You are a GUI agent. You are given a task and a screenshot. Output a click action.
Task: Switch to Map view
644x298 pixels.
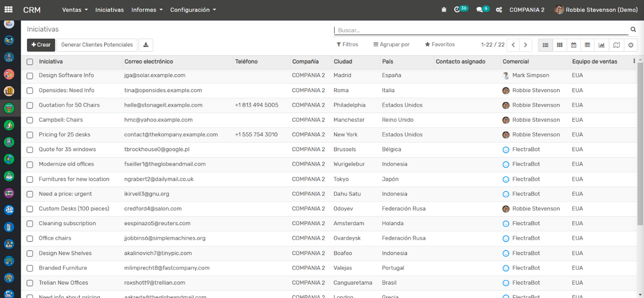coord(616,45)
